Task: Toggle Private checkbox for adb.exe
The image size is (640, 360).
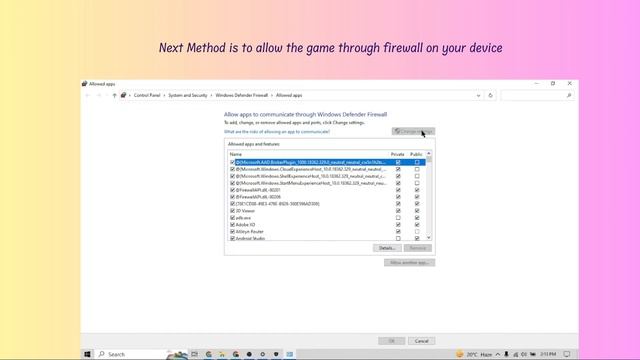Action: coord(398,218)
